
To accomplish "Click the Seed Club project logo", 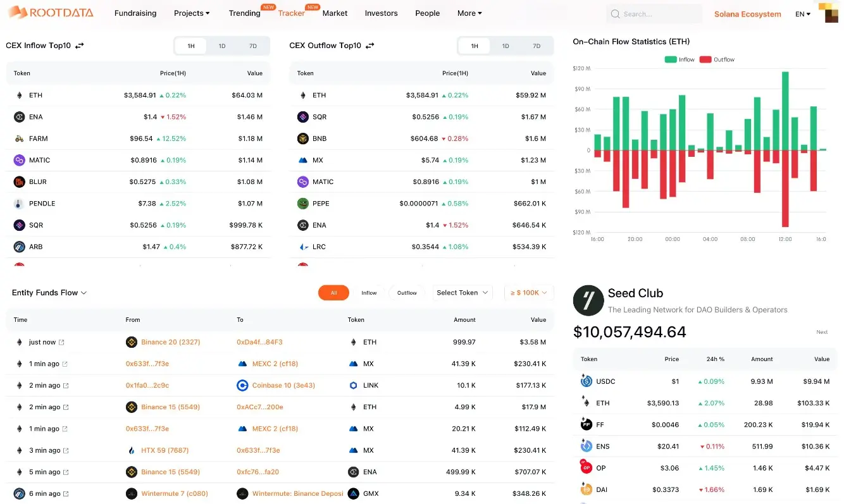I will pyautogui.click(x=588, y=300).
